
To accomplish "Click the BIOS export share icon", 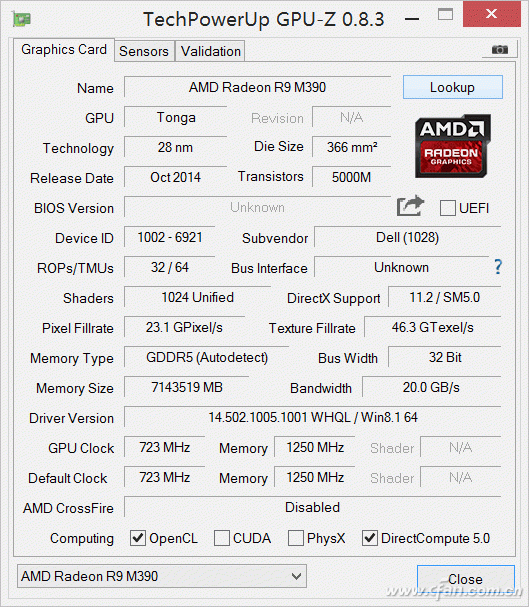I will click(x=410, y=206).
